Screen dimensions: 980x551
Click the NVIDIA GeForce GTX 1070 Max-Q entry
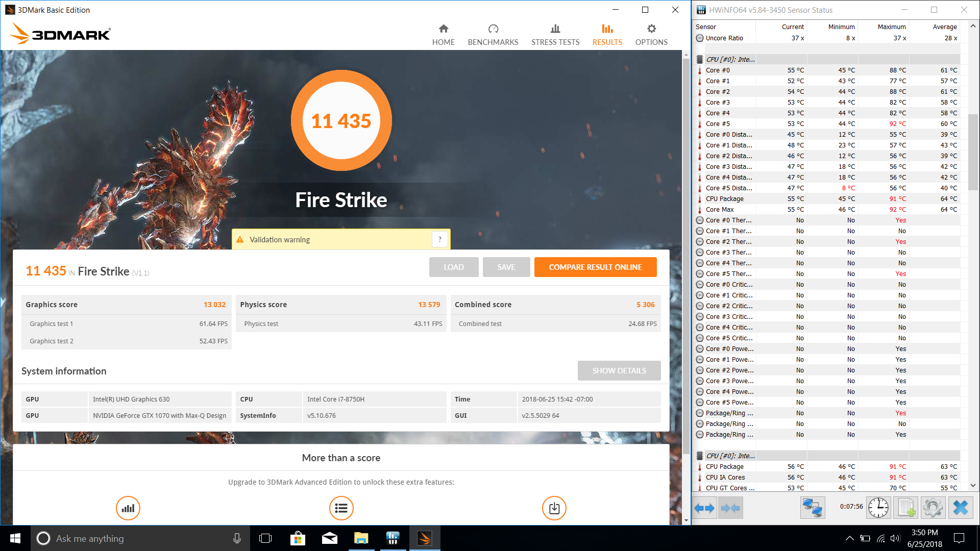coord(159,416)
